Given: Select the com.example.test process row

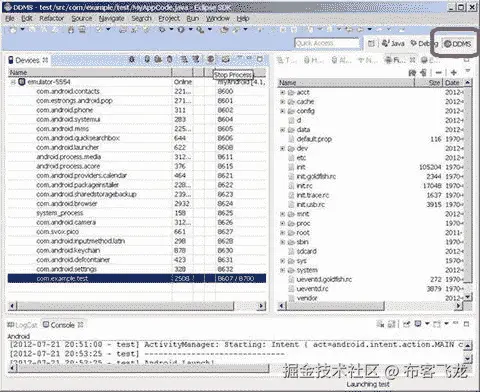Looking at the screenshot, I should [137, 278].
